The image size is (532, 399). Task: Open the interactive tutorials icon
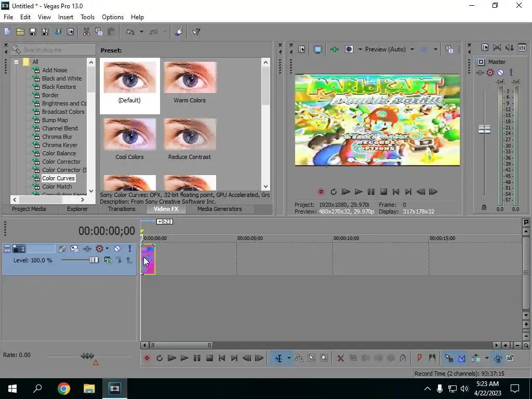(x=179, y=32)
